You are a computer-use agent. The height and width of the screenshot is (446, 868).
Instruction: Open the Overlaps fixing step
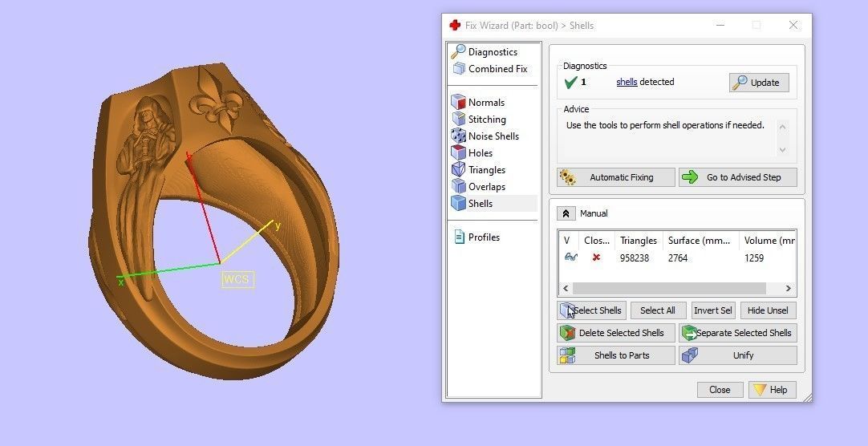487,186
